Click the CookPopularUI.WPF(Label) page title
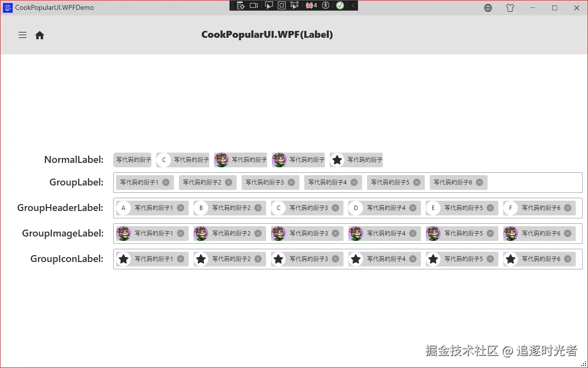Screen dimensions: 588x368 pyautogui.click(x=267, y=35)
